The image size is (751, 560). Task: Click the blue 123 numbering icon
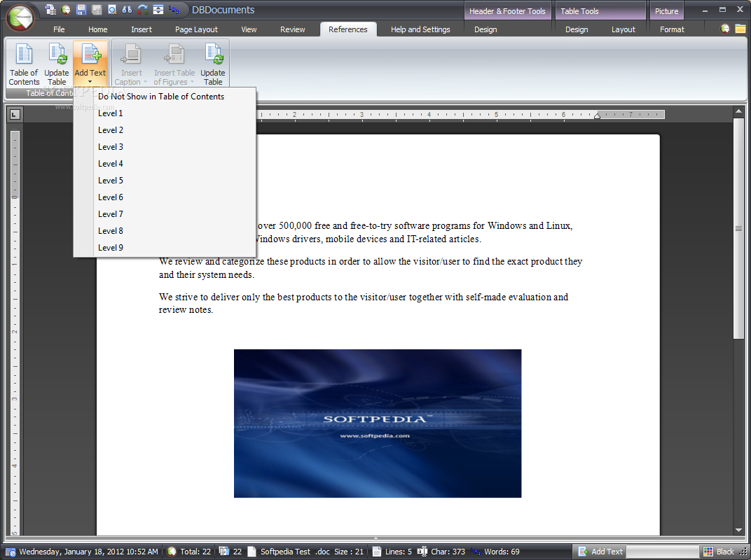click(x=174, y=10)
